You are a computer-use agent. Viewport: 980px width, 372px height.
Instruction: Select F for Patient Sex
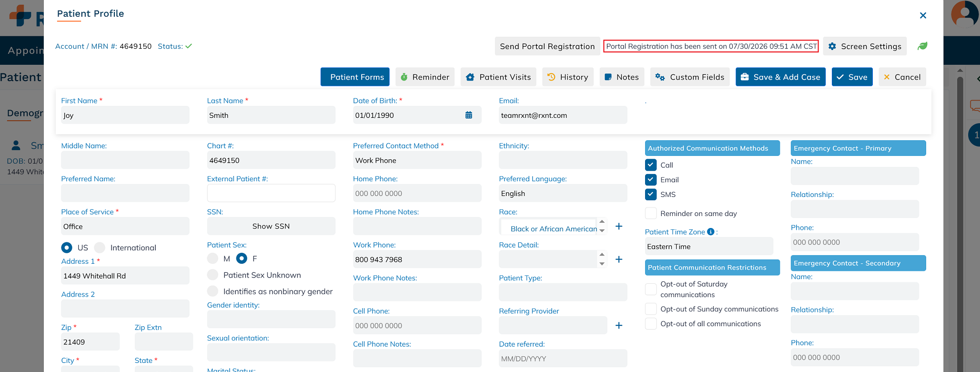tap(242, 258)
